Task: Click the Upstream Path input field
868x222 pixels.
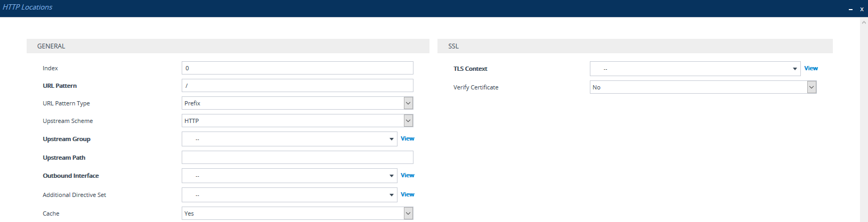Action: [297, 158]
